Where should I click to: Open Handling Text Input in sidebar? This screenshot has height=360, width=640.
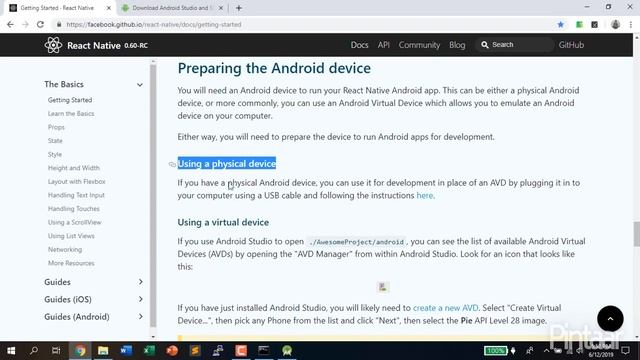76,195
